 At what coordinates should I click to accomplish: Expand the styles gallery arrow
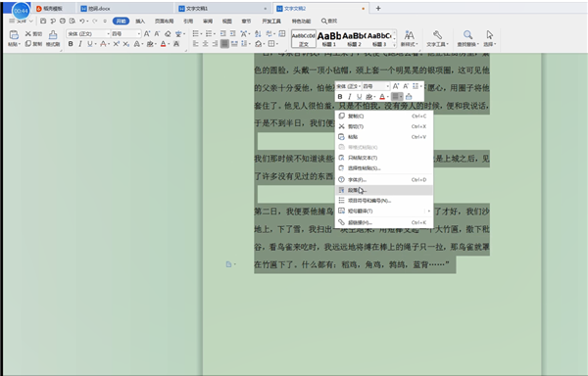point(395,45)
